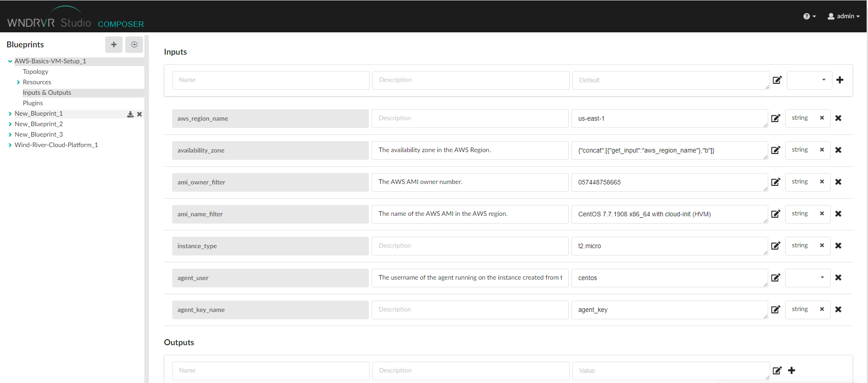Screen dimensions: 868x383
Task: Click the agent_key default value field
Action: [x=670, y=310]
